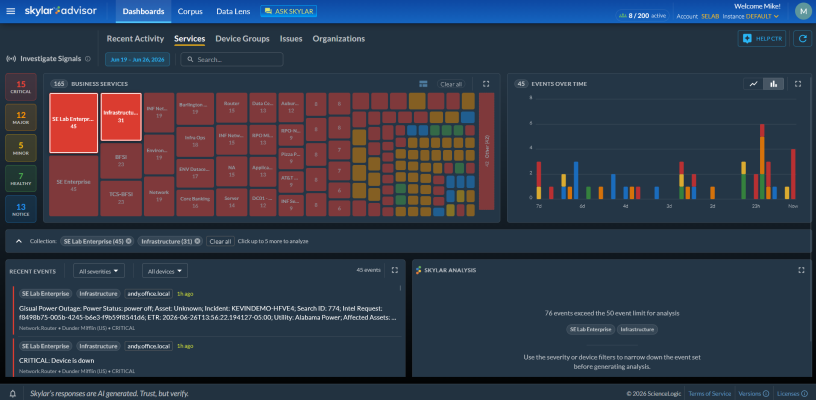The width and height of the screenshot is (816, 400).
Task: Focus the services Search field
Action: (232, 59)
